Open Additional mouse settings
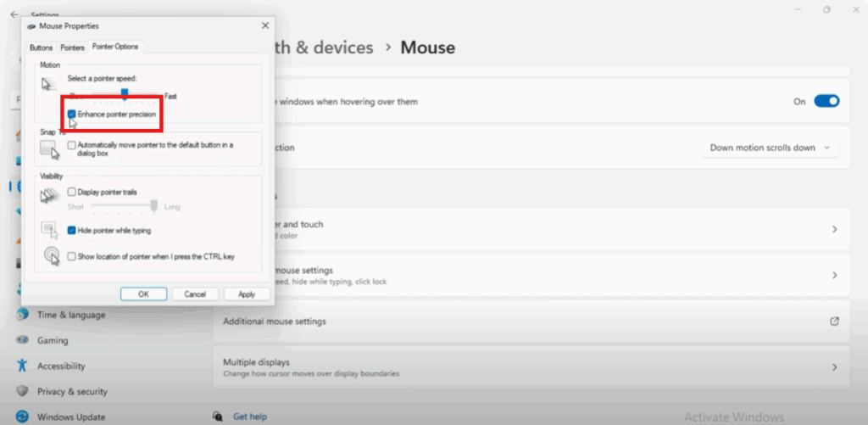 (531, 322)
